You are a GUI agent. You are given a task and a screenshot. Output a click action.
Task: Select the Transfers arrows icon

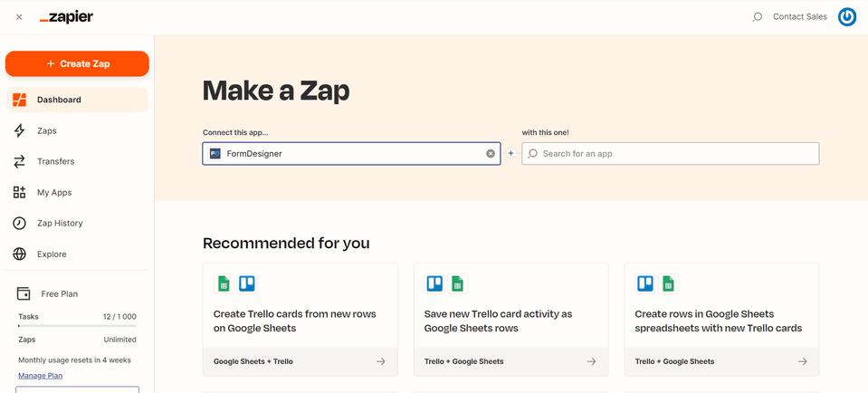tap(19, 161)
